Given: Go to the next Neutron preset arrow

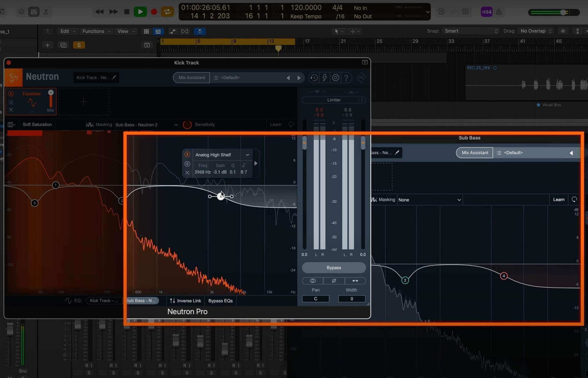Looking at the screenshot, I should pos(299,78).
